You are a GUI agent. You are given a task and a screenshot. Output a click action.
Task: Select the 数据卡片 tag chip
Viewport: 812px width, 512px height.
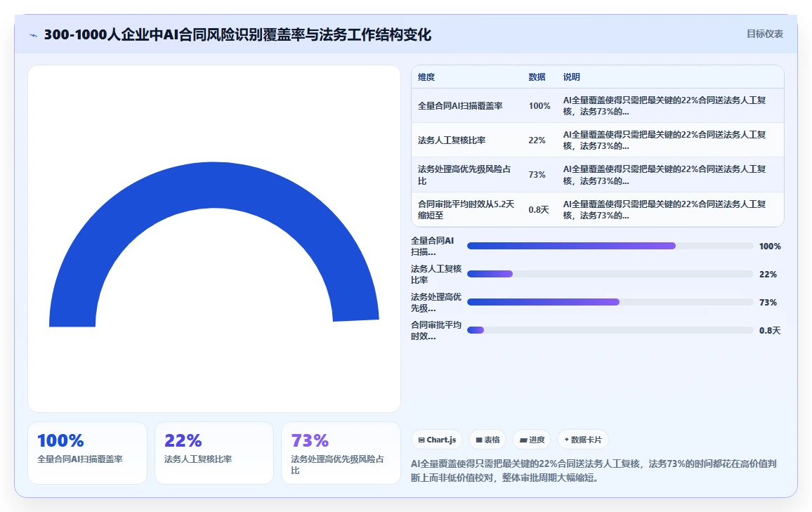coord(583,440)
